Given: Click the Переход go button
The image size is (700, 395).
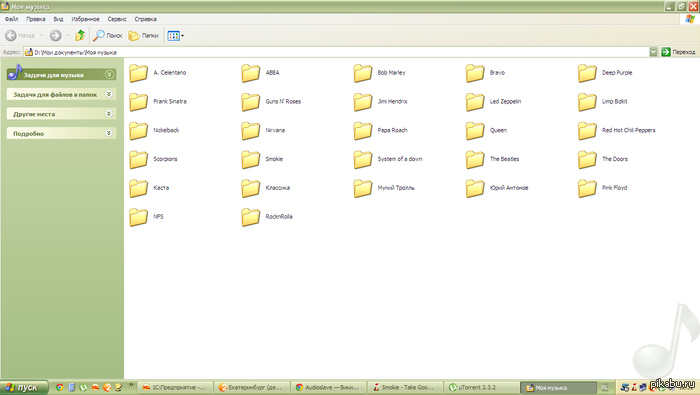Looking at the screenshot, I should pyautogui.click(x=679, y=52).
